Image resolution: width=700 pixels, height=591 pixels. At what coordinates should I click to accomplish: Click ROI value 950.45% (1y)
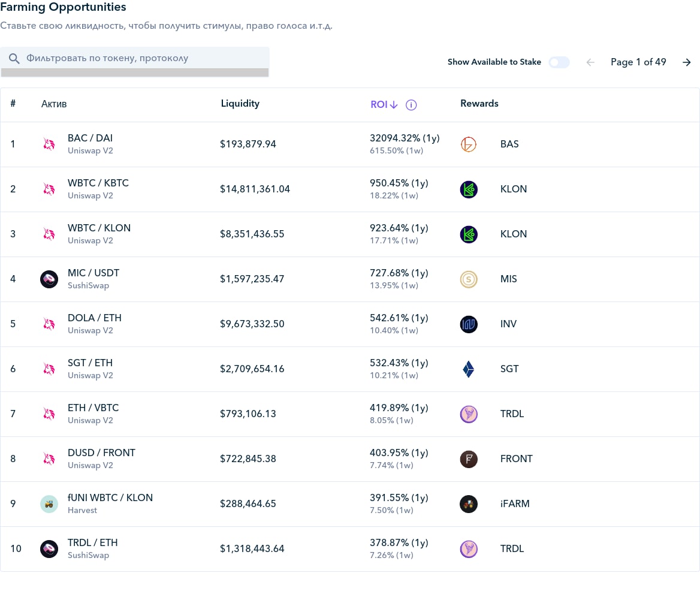click(x=399, y=183)
